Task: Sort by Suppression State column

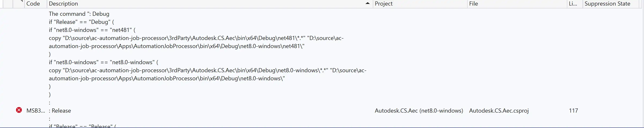Action: pos(607,4)
